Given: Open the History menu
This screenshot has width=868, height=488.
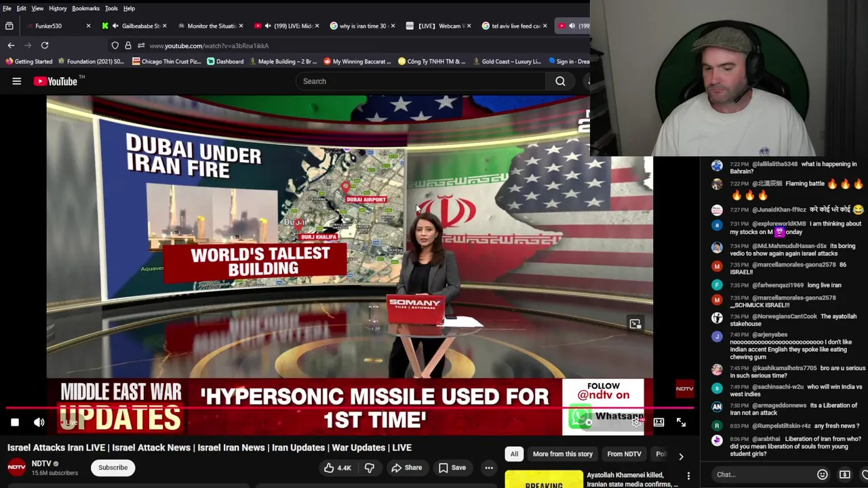Looking at the screenshot, I should coord(58,8).
